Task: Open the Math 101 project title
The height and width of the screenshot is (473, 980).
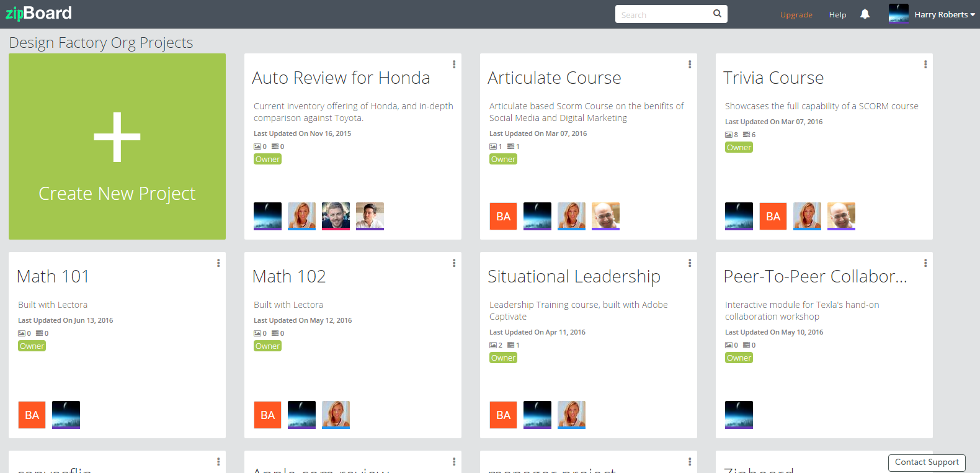Action: tap(53, 276)
